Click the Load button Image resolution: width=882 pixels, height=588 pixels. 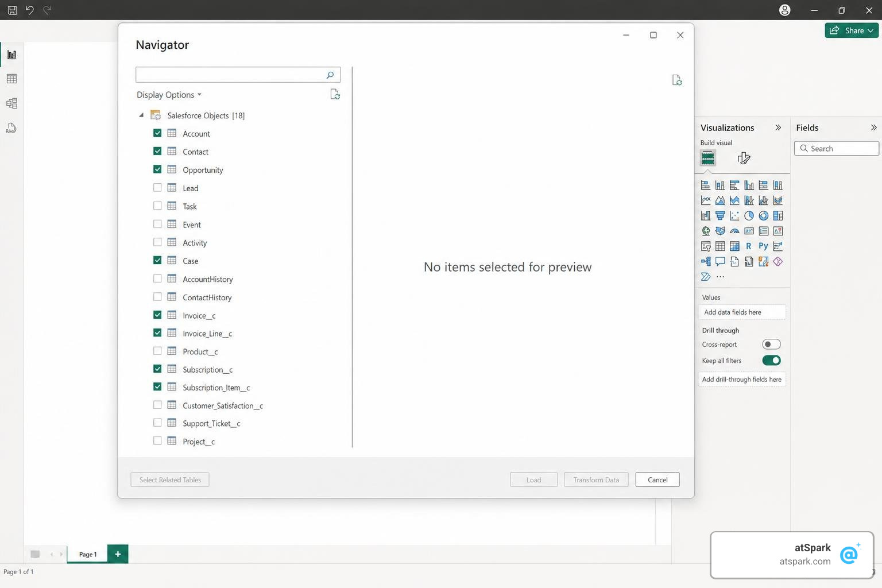[x=533, y=480]
